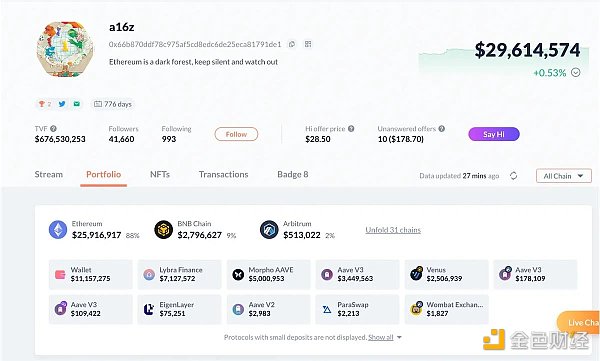Screen dimensions: 600x361
Task: Click the trophy badge icon
Action: [x=42, y=104]
